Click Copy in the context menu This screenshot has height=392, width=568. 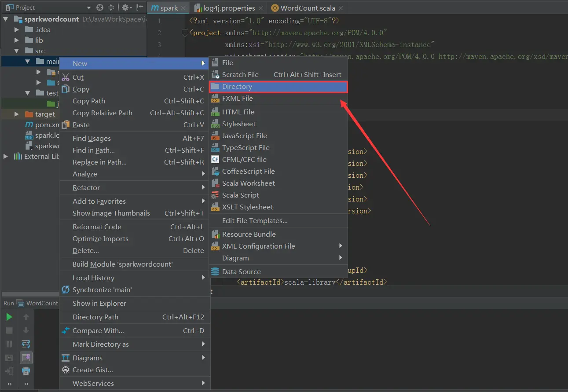[x=134, y=89]
